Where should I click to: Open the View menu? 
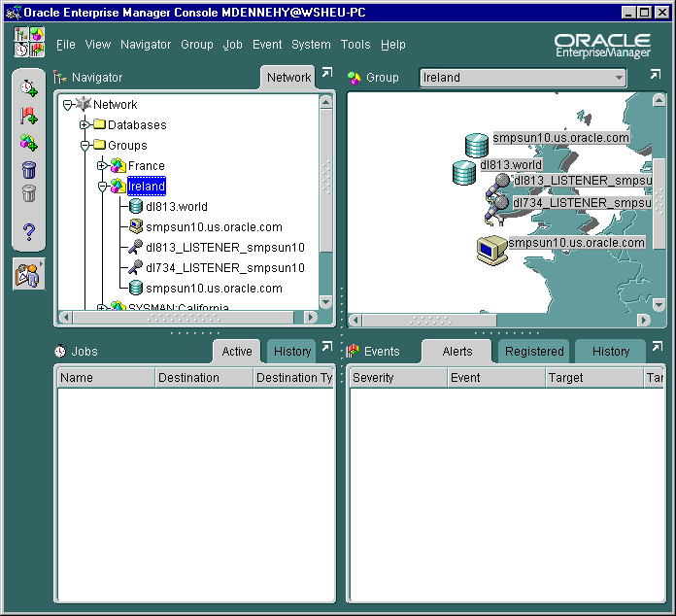98,45
